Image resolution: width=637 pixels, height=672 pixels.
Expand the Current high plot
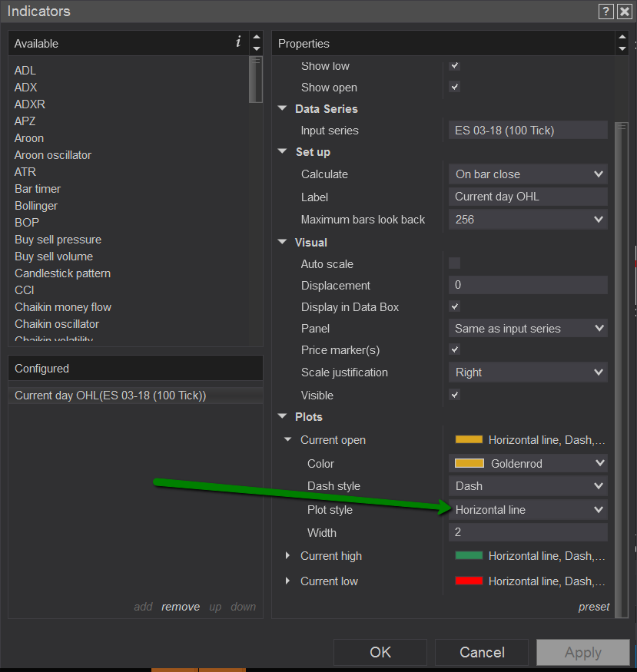tap(287, 555)
